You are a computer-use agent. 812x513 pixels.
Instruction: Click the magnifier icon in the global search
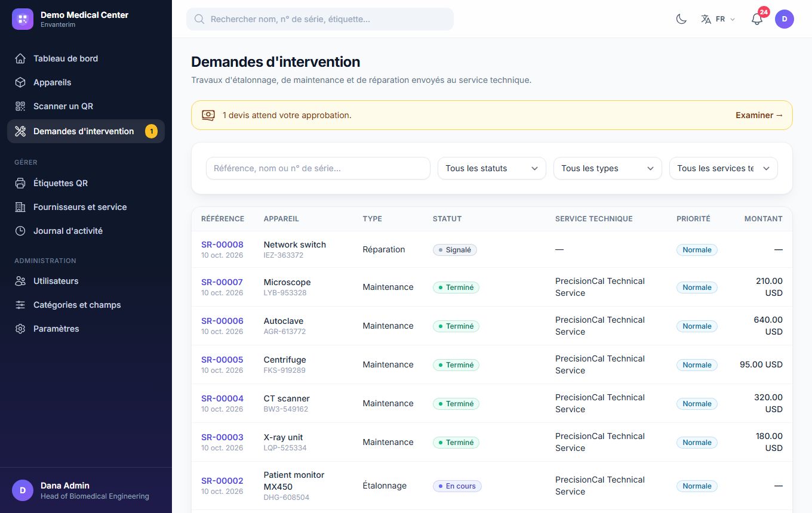tap(199, 19)
